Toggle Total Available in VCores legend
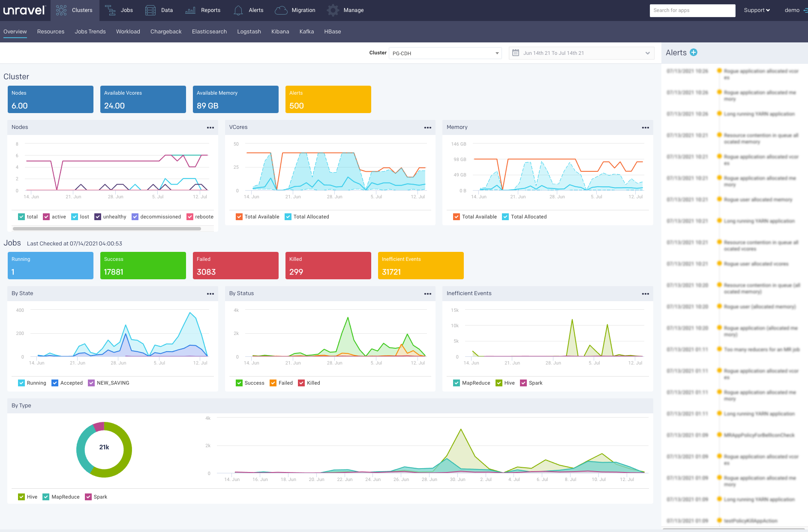Image resolution: width=808 pixels, height=532 pixels. pyautogui.click(x=239, y=217)
